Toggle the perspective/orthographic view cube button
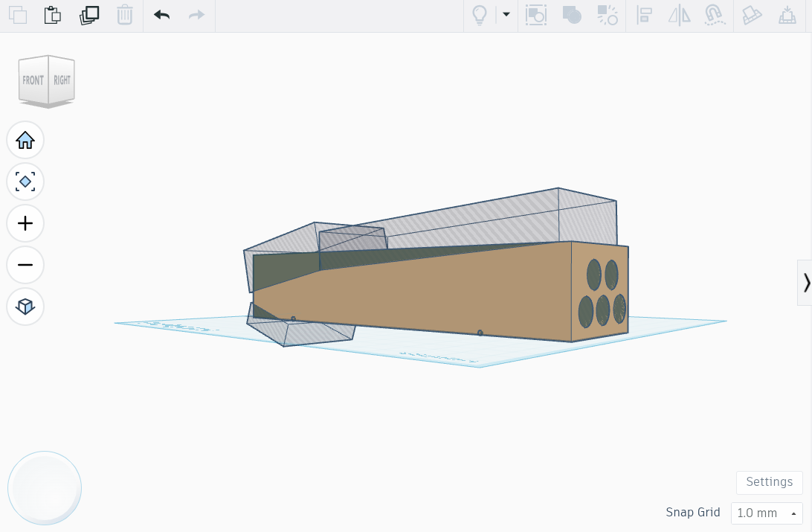Screen dimensions: 812x532 click(x=25, y=306)
